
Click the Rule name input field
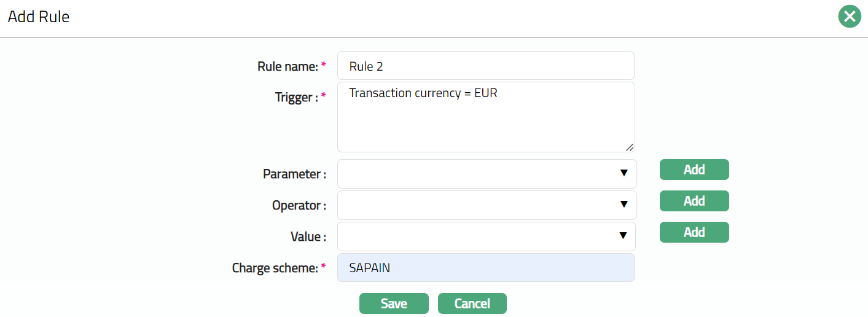[485, 66]
